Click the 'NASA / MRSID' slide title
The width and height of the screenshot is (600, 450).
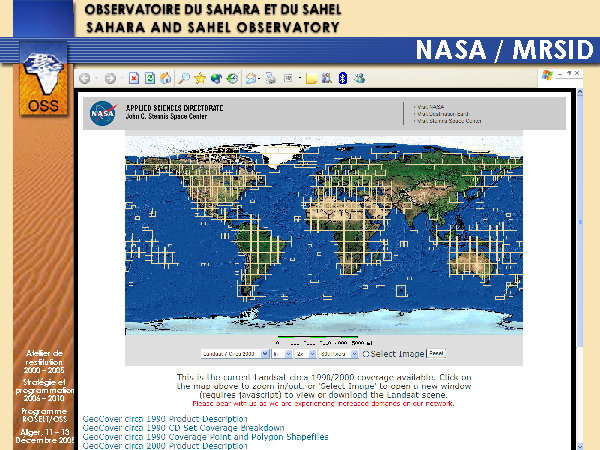click(x=505, y=50)
